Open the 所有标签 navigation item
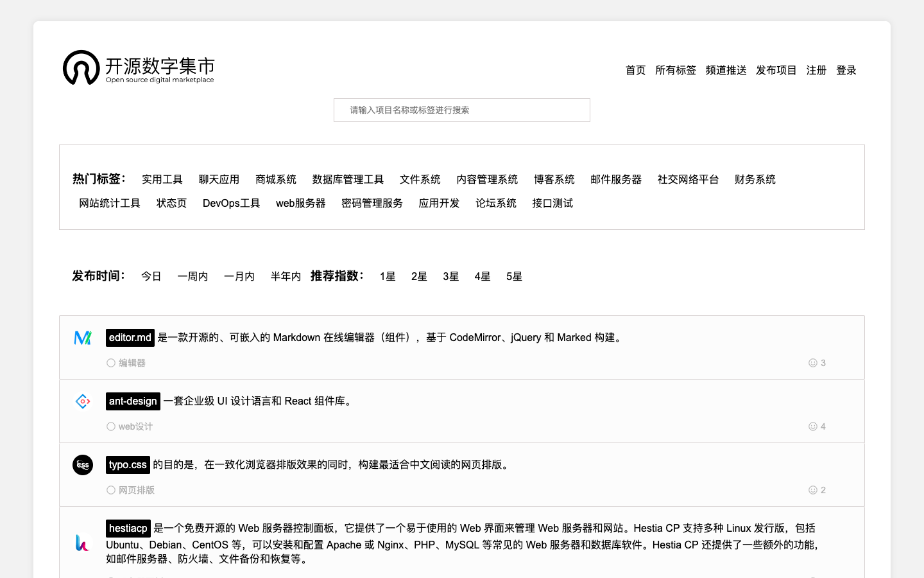Viewport: 924px width, 578px height. [x=676, y=71]
